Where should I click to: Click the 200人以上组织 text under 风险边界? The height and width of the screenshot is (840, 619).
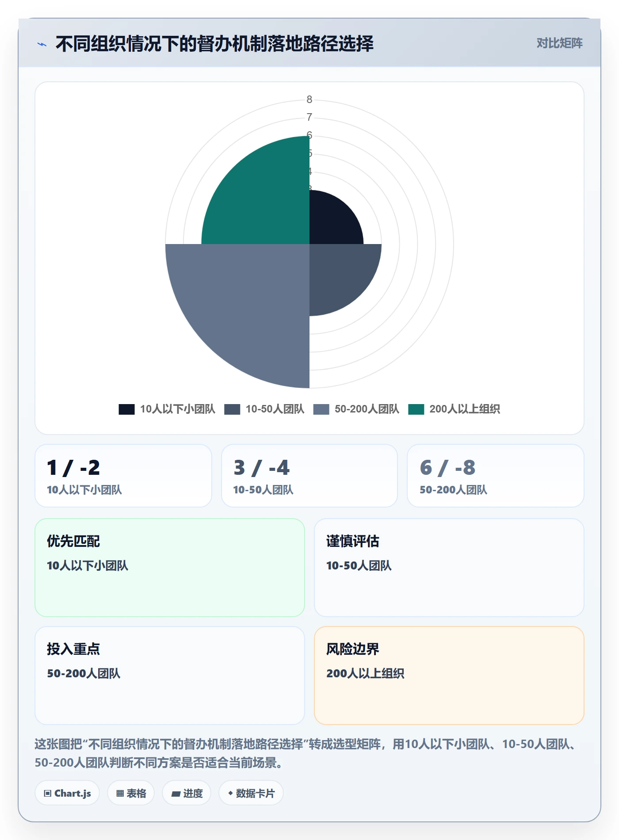click(365, 674)
